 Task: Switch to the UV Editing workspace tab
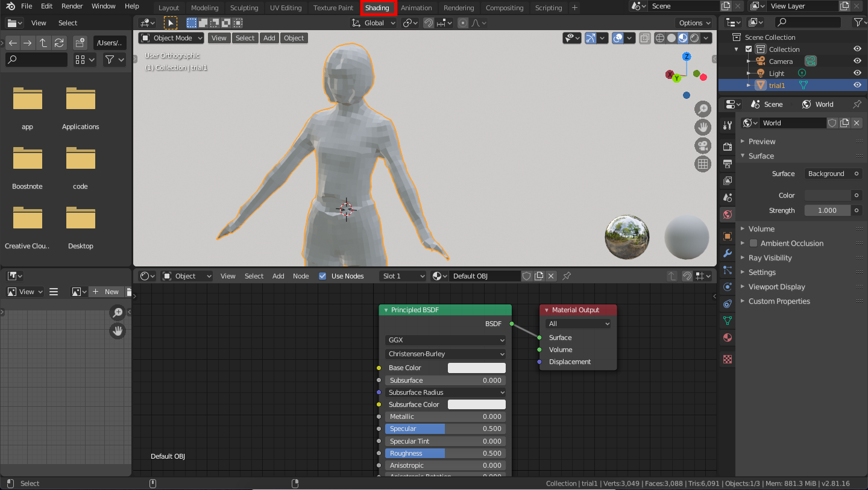click(286, 8)
